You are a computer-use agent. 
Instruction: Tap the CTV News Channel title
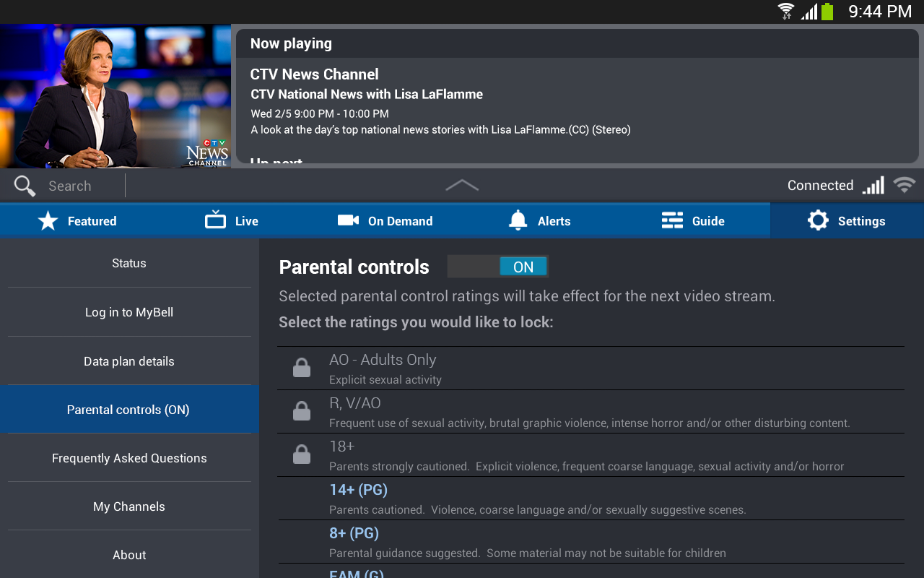(314, 74)
